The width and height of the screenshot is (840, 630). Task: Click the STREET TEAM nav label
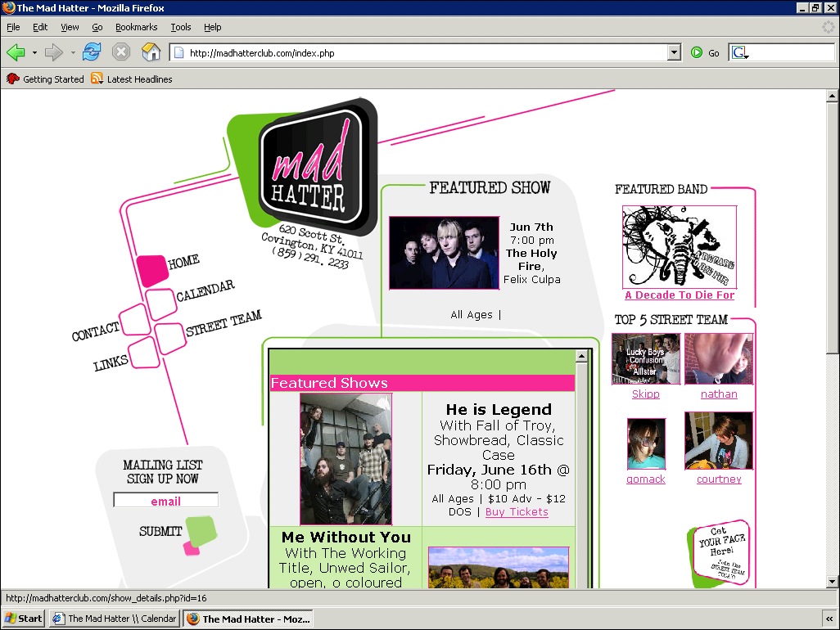pos(224,323)
